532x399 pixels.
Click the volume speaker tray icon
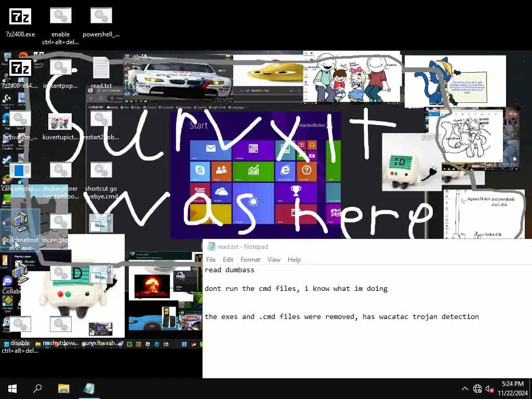click(x=489, y=389)
